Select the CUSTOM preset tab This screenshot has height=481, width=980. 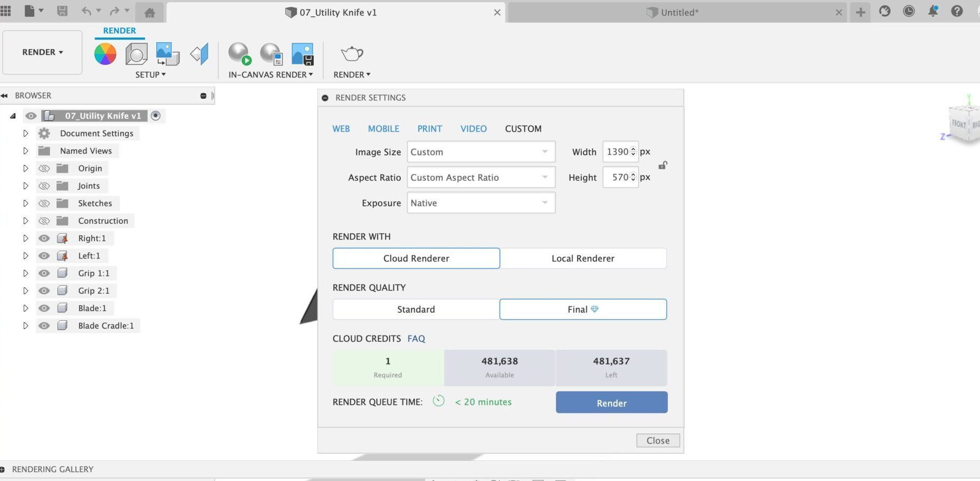pos(523,129)
